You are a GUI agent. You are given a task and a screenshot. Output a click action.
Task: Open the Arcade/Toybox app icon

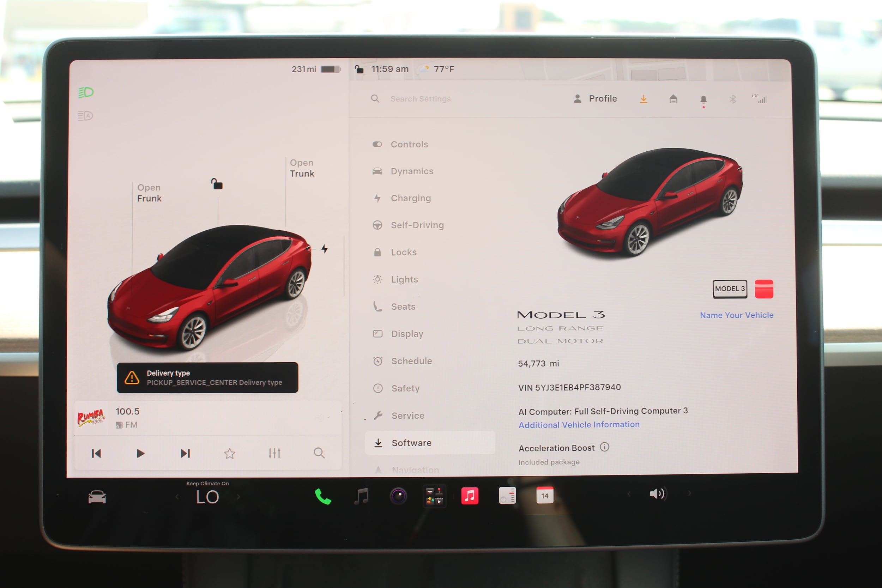point(435,497)
